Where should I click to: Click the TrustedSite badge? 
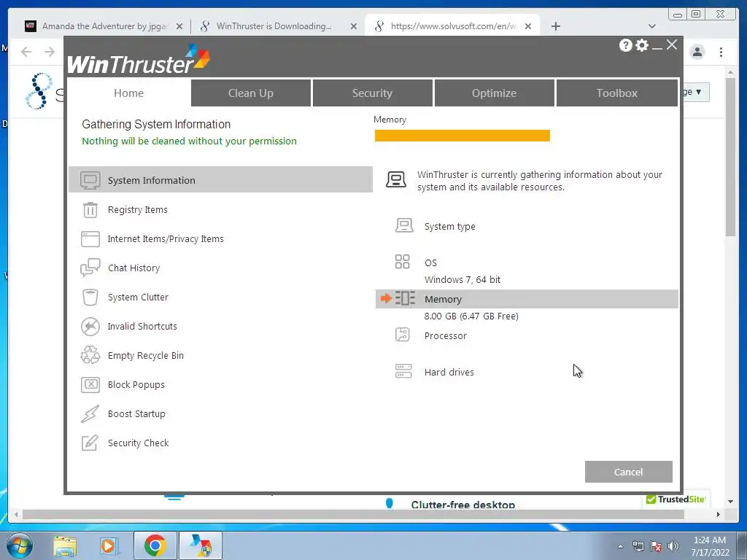(676, 499)
